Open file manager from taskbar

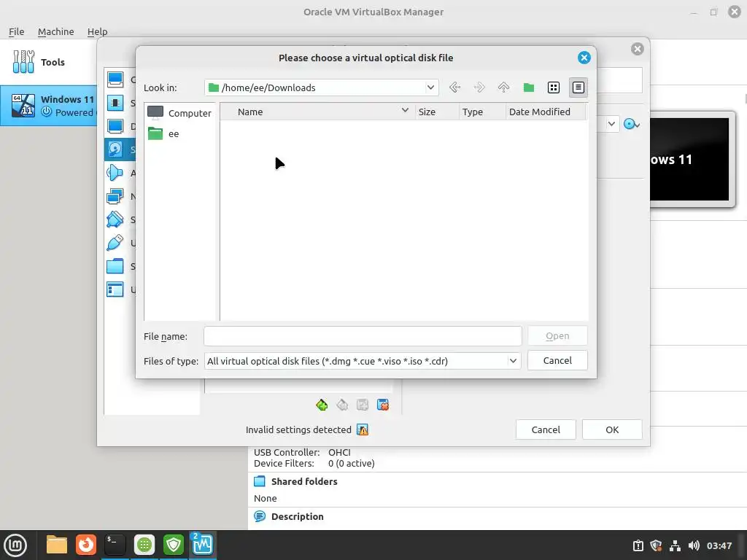[x=57, y=545]
